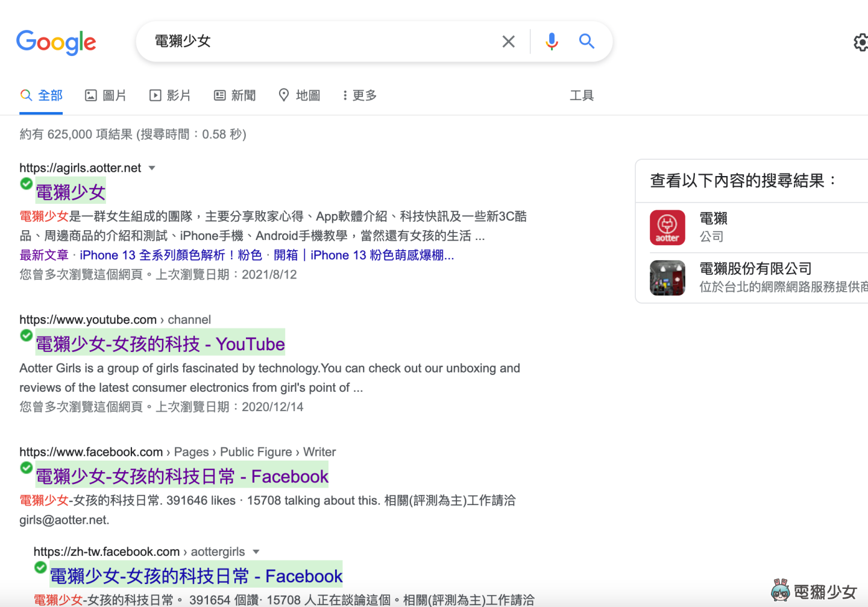Click the 上次瀏覽日期：2021/8/12 note
868x607 pixels.
click(227, 274)
